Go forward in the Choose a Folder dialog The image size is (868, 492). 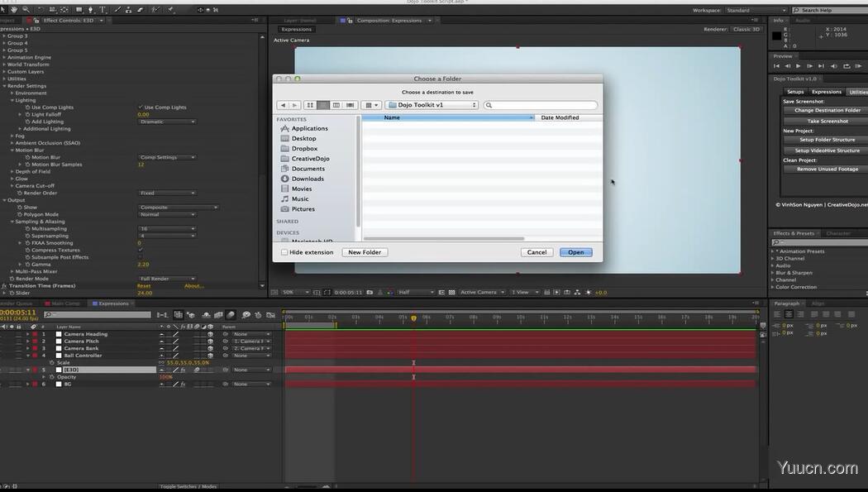294,105
